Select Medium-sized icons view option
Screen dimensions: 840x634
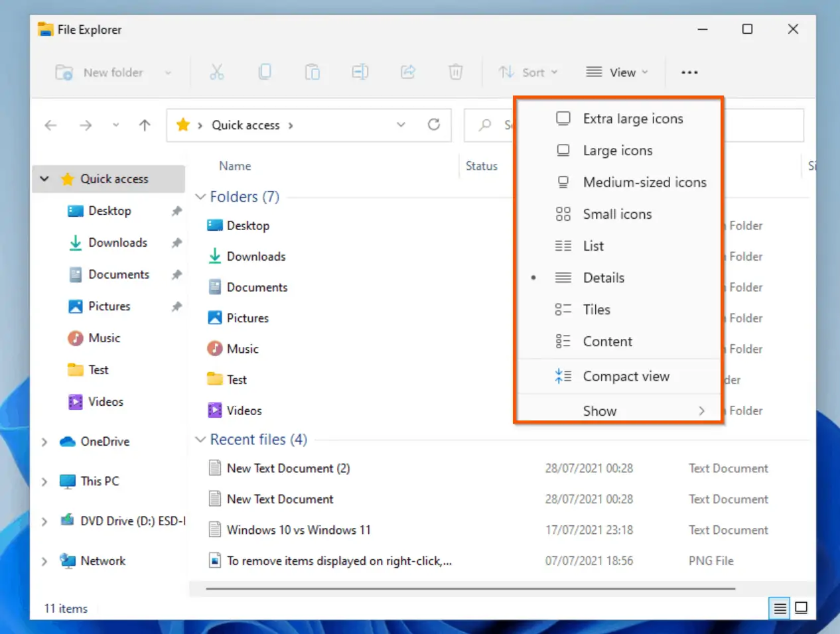[618, 182]
